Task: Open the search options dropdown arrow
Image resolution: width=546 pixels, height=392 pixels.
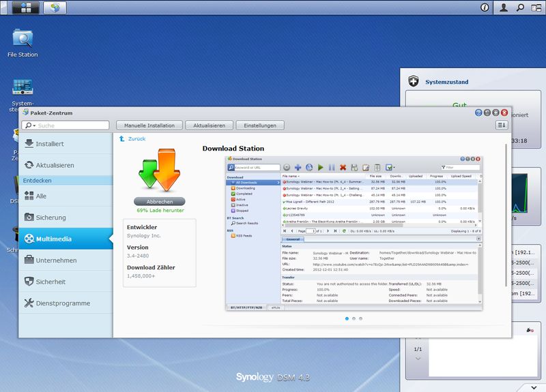Action: click(35, 125)
